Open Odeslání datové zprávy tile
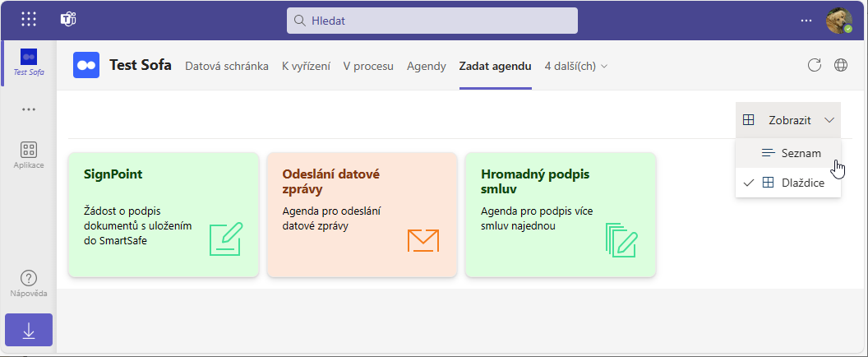868x357 pixels. click(362, 214)
